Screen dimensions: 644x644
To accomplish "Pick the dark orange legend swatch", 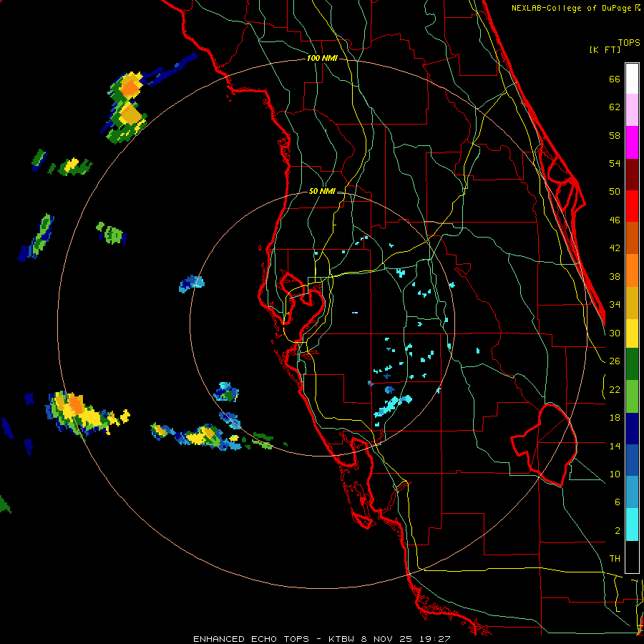I will tap(632, 238).
